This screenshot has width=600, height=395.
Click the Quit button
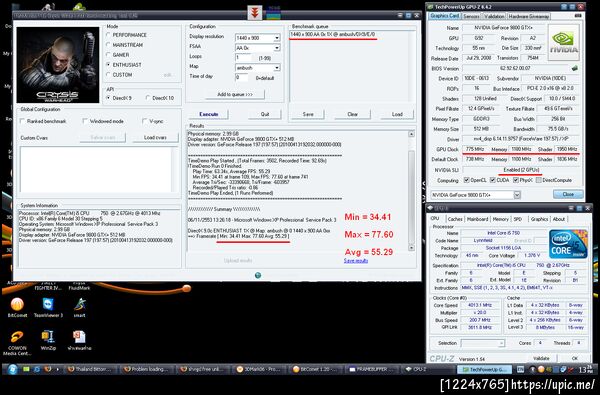pos(265,114)
